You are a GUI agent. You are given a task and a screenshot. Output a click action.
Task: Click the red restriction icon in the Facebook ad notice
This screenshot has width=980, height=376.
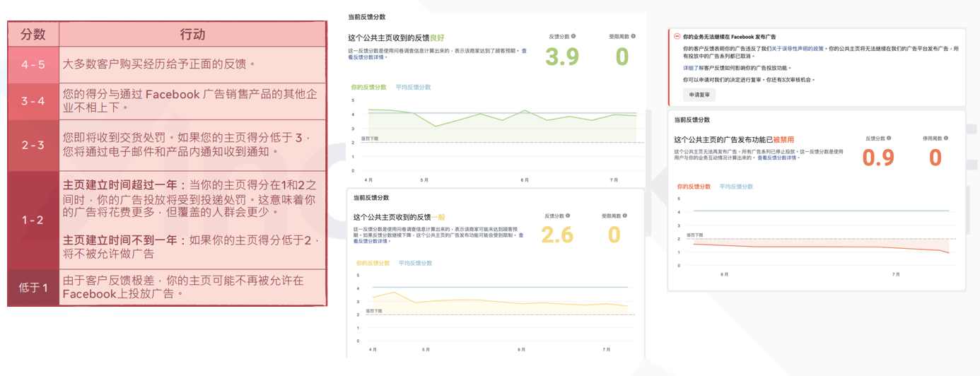coord(677,37)
